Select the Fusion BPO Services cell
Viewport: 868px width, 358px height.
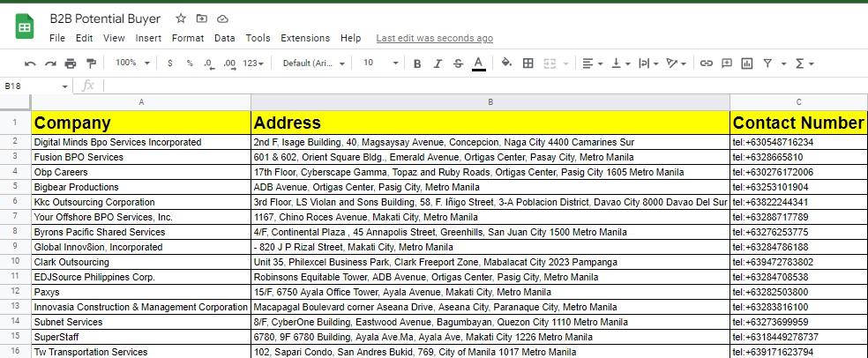(141, 157)
